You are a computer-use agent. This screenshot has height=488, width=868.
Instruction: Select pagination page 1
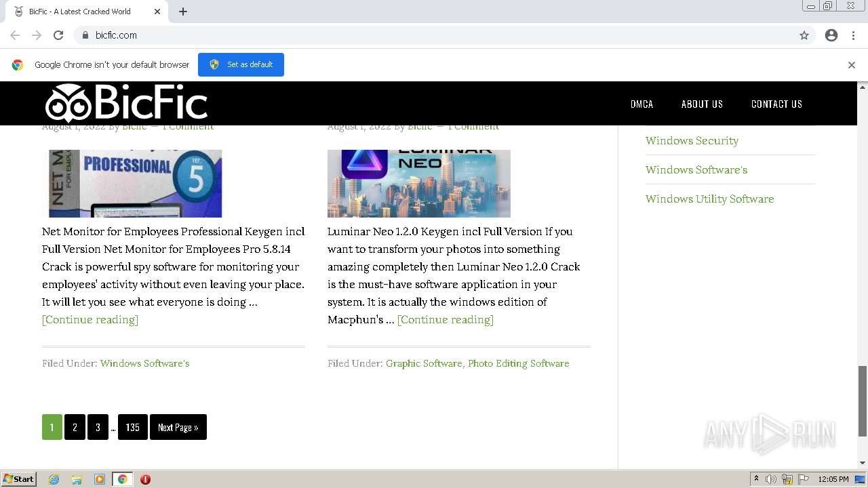(x=52, y=427)
